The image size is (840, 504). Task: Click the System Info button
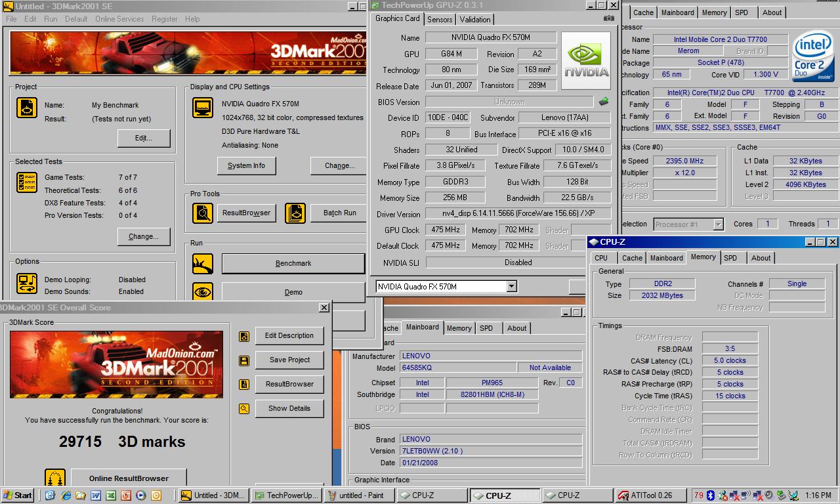[246, 165]
